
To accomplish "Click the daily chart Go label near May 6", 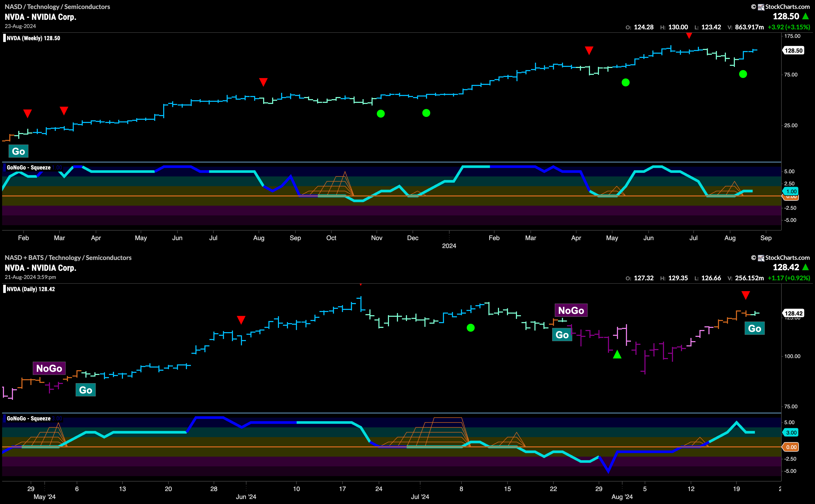I will tap(86, 390).
